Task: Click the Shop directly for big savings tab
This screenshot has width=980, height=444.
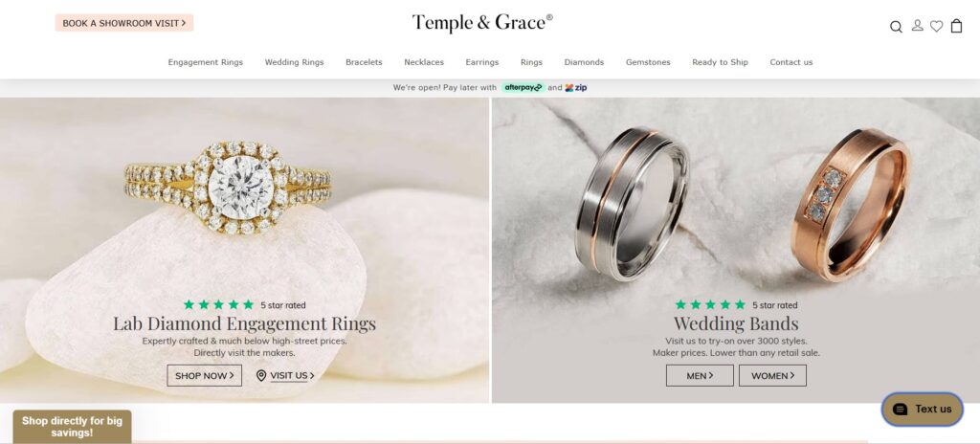Action: pos(72,427)
